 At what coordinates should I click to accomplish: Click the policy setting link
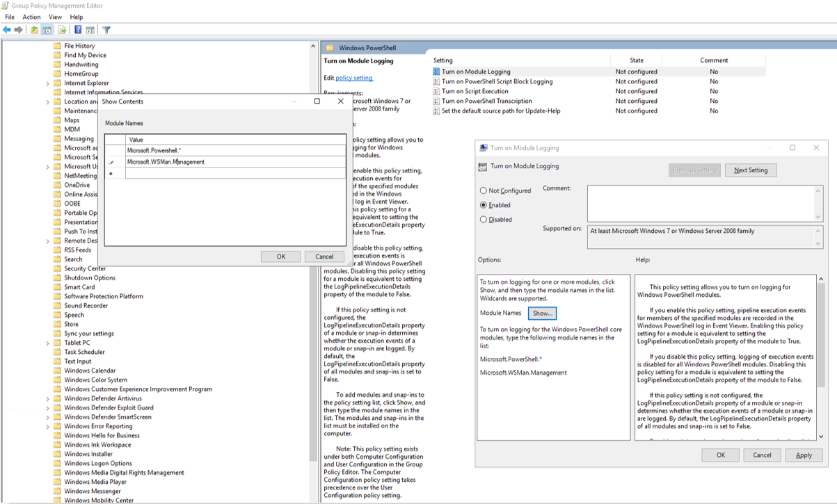click(x=354, y=78)
